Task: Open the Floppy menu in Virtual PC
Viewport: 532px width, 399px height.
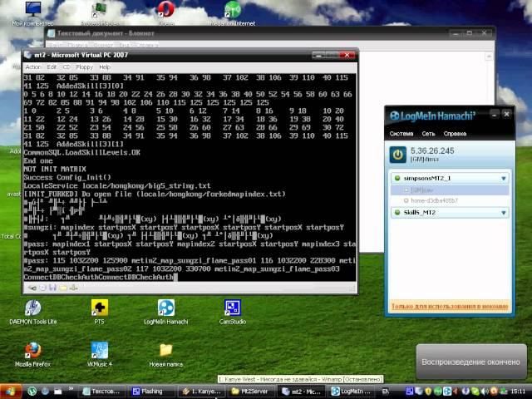Action: click(85, 67)
